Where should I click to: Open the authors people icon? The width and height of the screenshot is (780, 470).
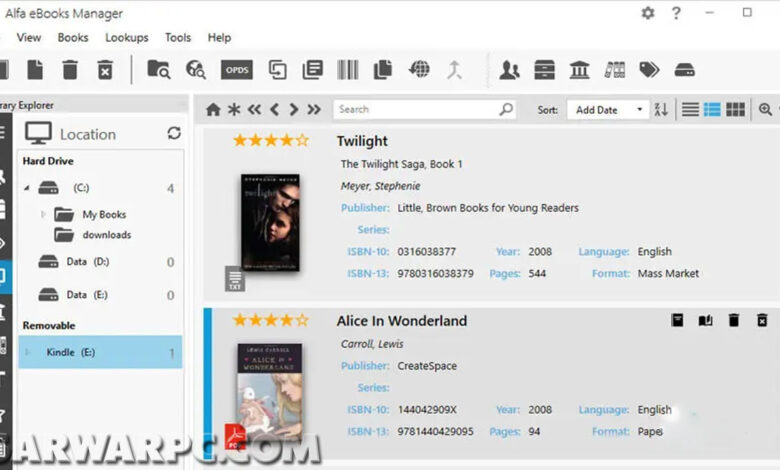tap(509, 70)
